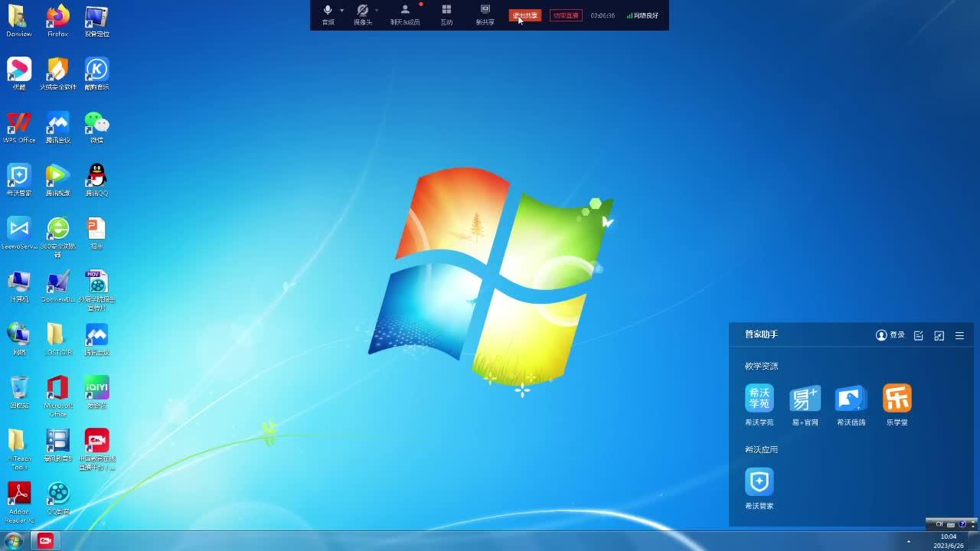Open 聊天&成员 chat and members panel

[x=405, y=14]
